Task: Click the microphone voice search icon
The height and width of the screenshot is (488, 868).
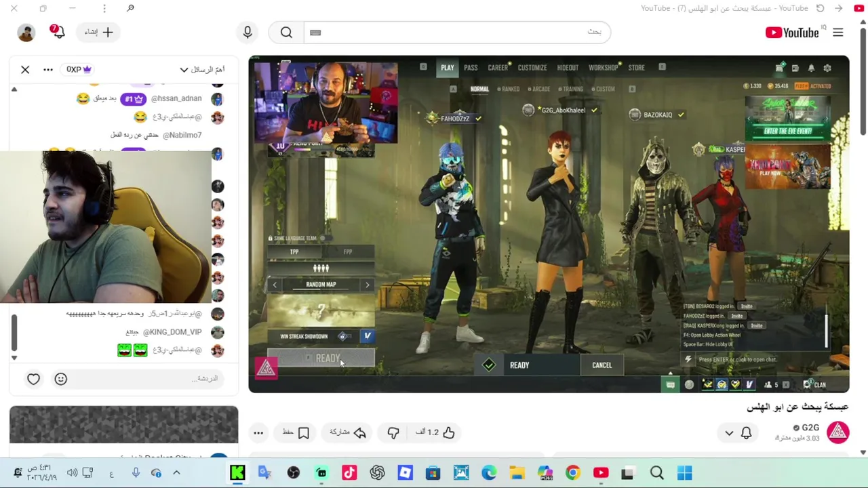Action: point(248,32)
